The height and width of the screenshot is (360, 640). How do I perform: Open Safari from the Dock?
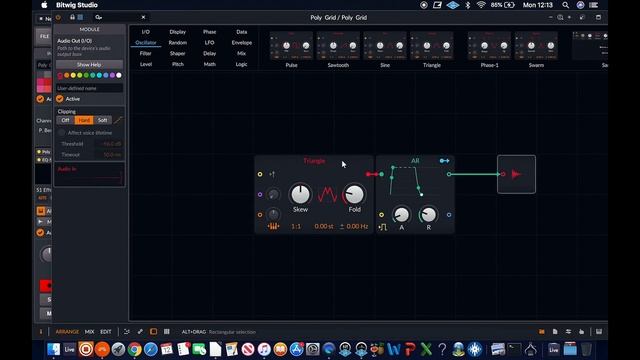pyautogui.click(x=151, y=349)
